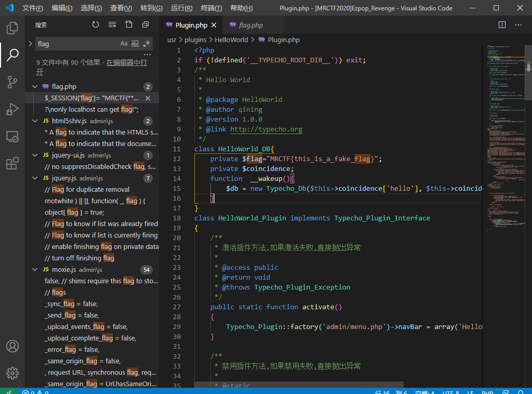Refresh the search results
The width and height of the screenshot is (532, 394).
click(96, 24)
